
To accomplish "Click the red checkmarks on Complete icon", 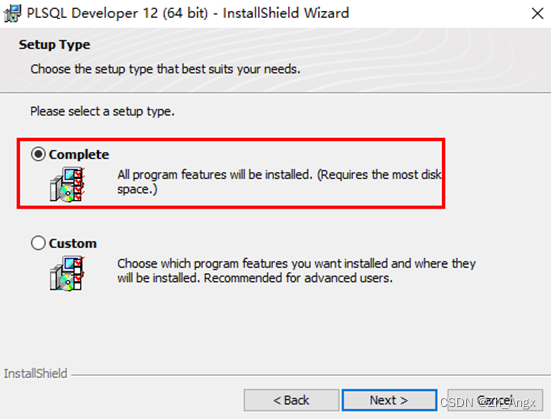I will 79,185.
